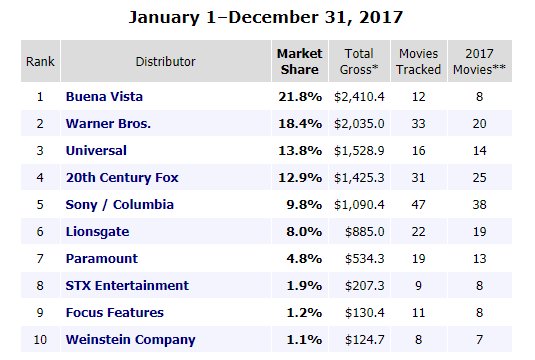
Task: Select the January 1–December 31, 2017 heading
Action: coord(266,17)
